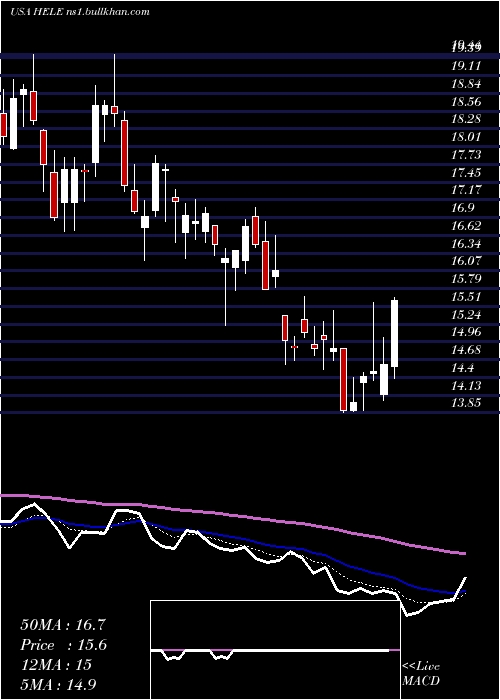Click the 'USA HELE ns1.bullkhan.com' header text
The width and height of the screenshot is (500, 700).
point(80,12)
